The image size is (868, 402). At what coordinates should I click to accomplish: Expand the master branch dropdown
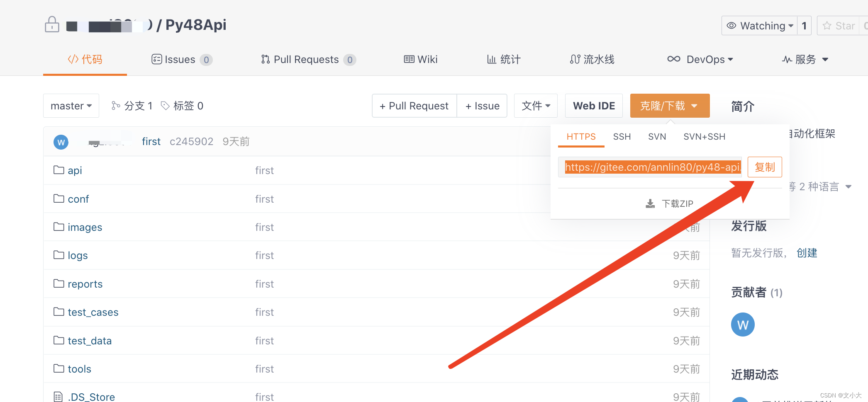point(71,106)
